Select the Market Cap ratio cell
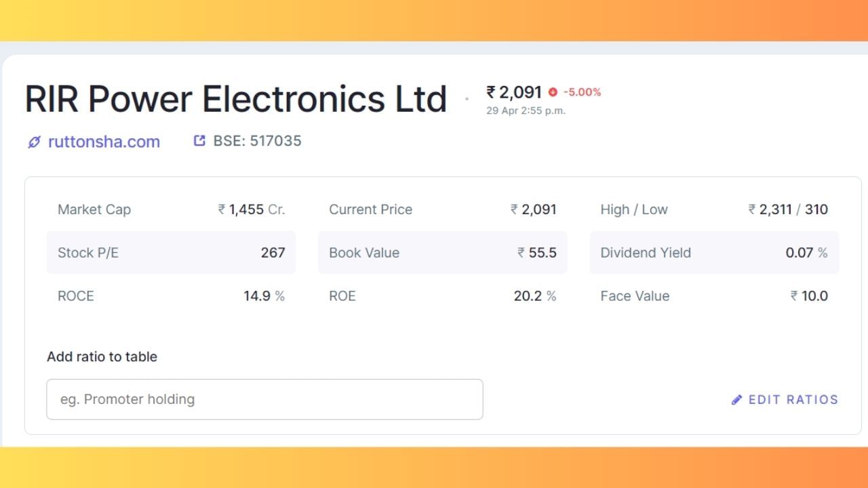This screenshot has height=488, width=868. coord(171,209)
